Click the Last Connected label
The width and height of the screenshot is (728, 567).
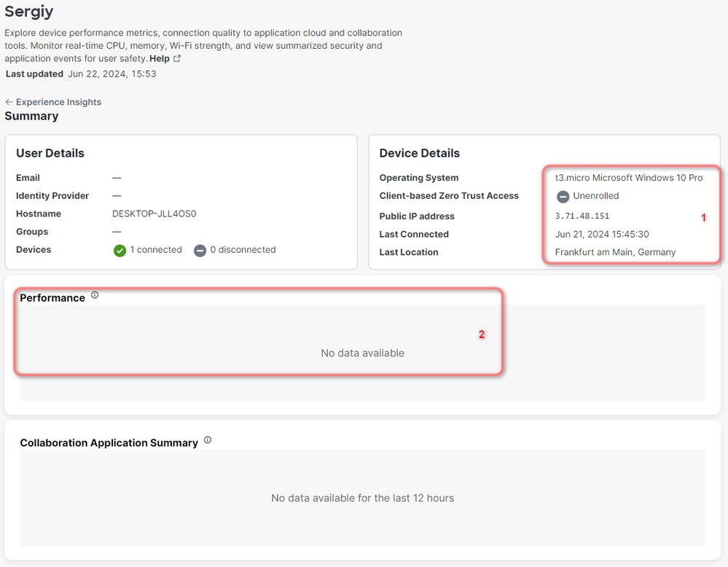(x=414, y=234)
